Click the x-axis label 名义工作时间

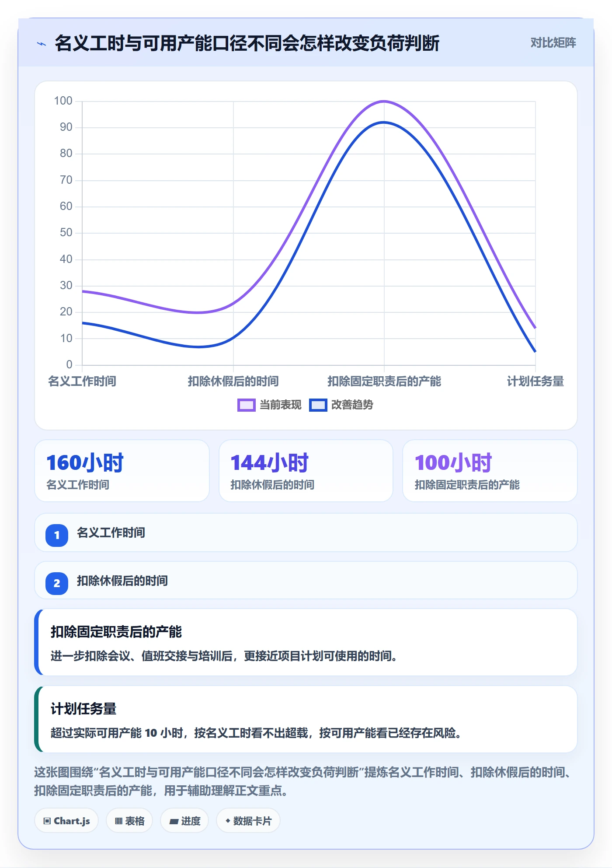pyautogui.click(x=82, y=381)
